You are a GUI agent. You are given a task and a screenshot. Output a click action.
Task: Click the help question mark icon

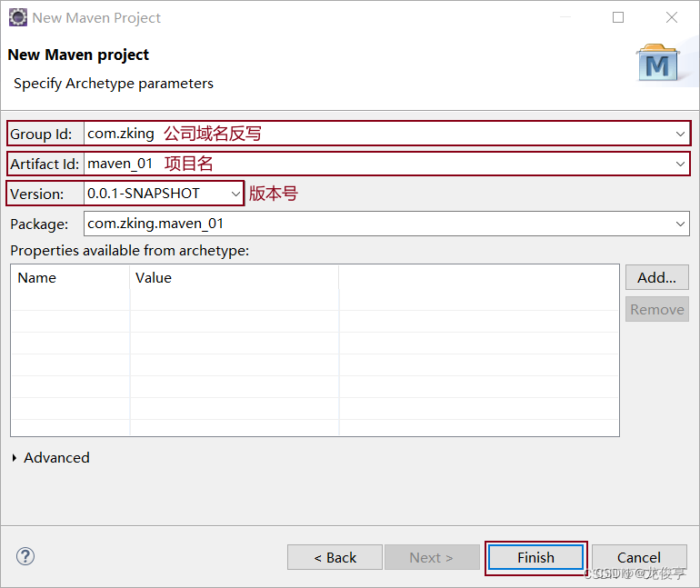tap(25, 556)
